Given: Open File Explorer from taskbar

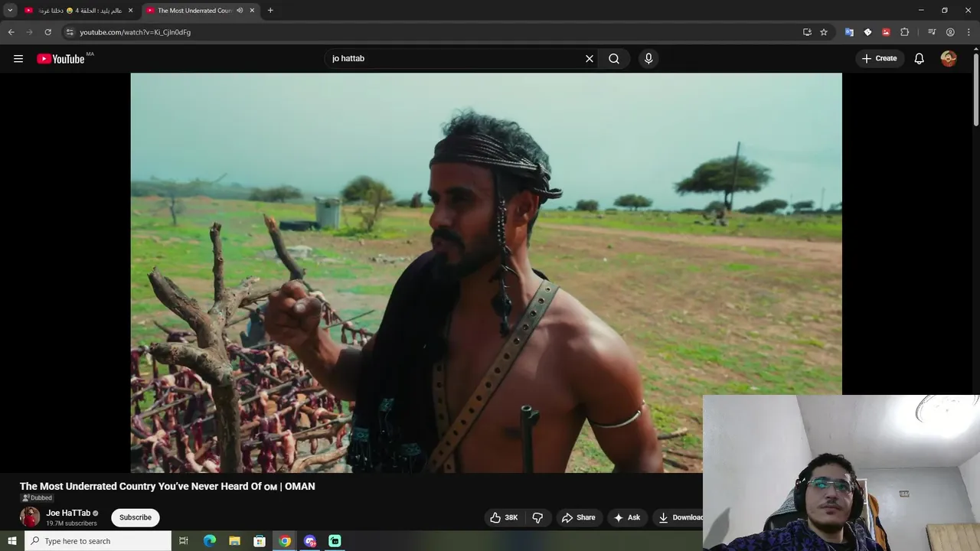Looking at the screenshot, I should click(x=235, y=541).
